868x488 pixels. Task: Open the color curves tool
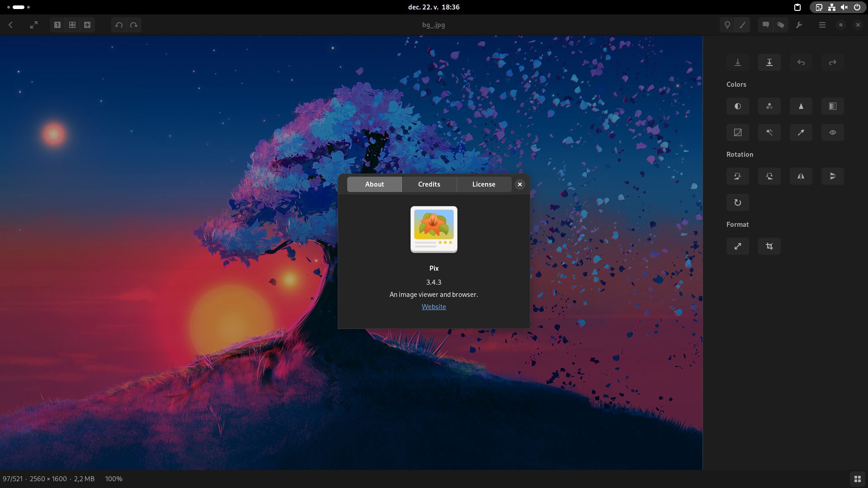[x=738, y=132]
